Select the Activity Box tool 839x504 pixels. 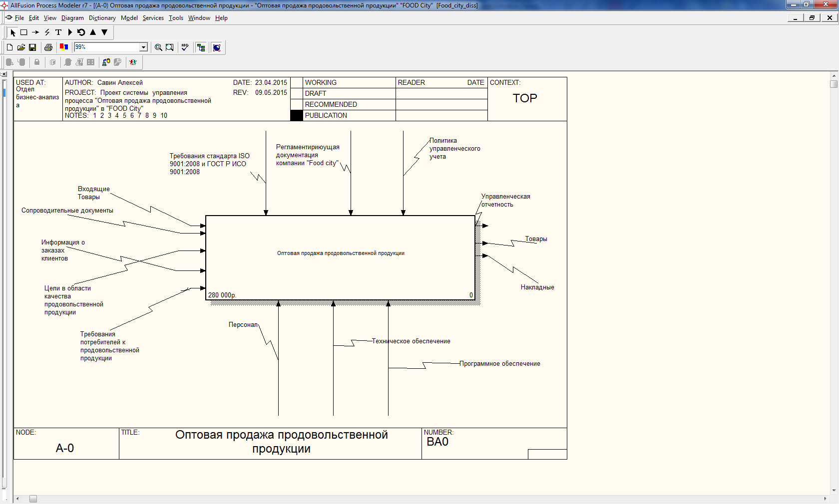tap(23, 32)
